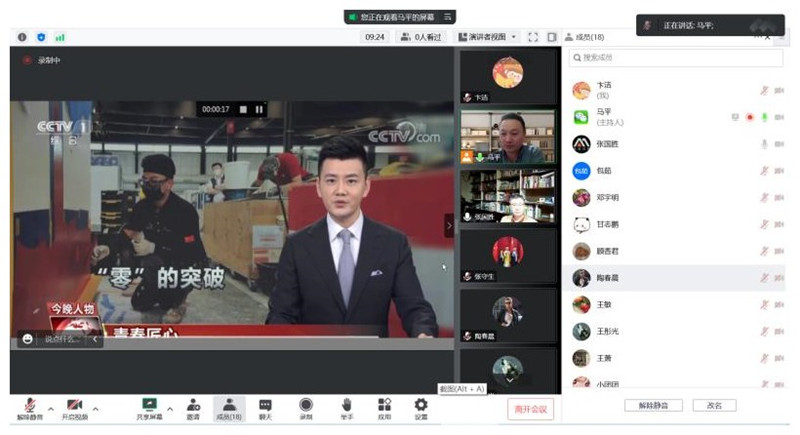This screenshot has width=800, height=435.
Task: Toggle the camera icon in 王敏's row
Action: click(779, 304)
